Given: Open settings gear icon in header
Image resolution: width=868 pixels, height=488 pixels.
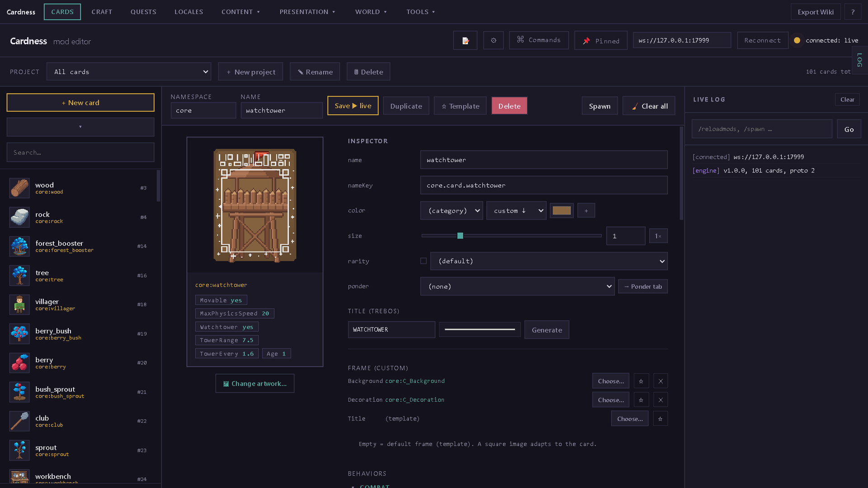Looking at the screenshot, I should (493, 41).
